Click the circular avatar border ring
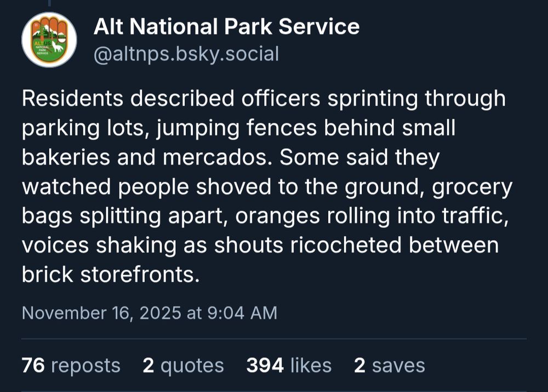548x392 pixels. 49,16
